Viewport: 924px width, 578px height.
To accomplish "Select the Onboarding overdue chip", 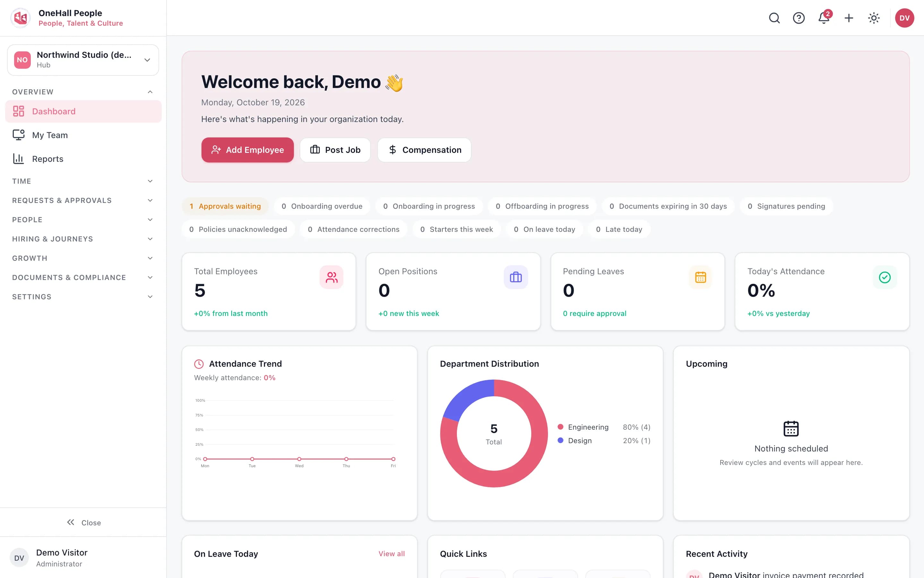I will tap(322, 206).
